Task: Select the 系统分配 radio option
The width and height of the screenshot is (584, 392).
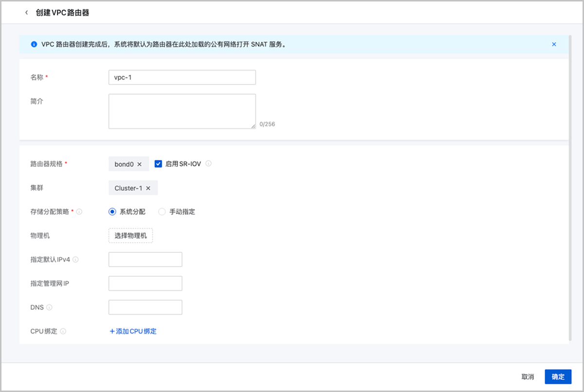Action: click(112, 212)
